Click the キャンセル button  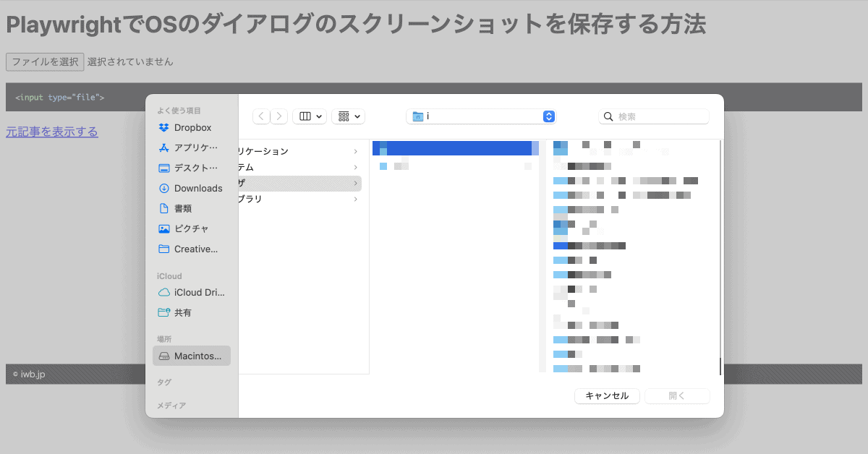coord(607,396)
